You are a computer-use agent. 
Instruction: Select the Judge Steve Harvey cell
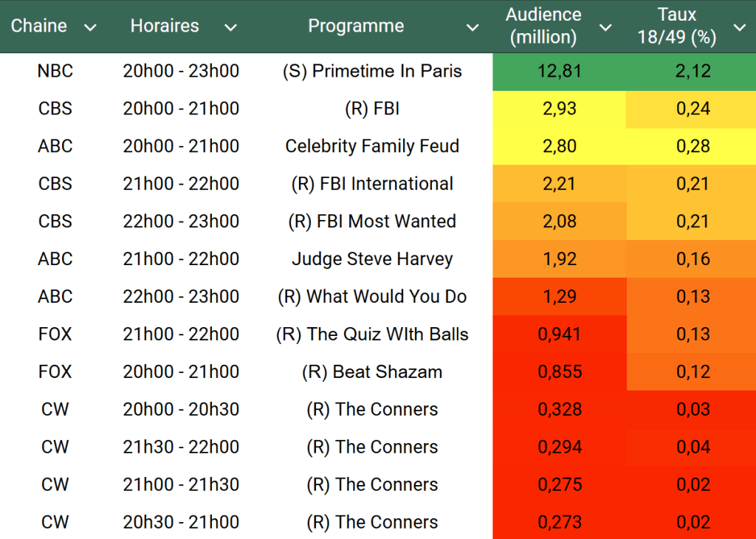[x=372, y=259]
